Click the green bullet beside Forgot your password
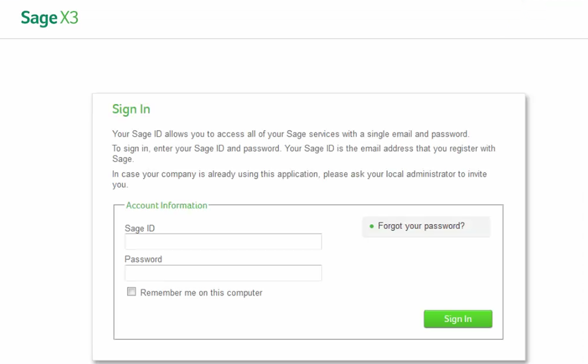 pos(371,226)
